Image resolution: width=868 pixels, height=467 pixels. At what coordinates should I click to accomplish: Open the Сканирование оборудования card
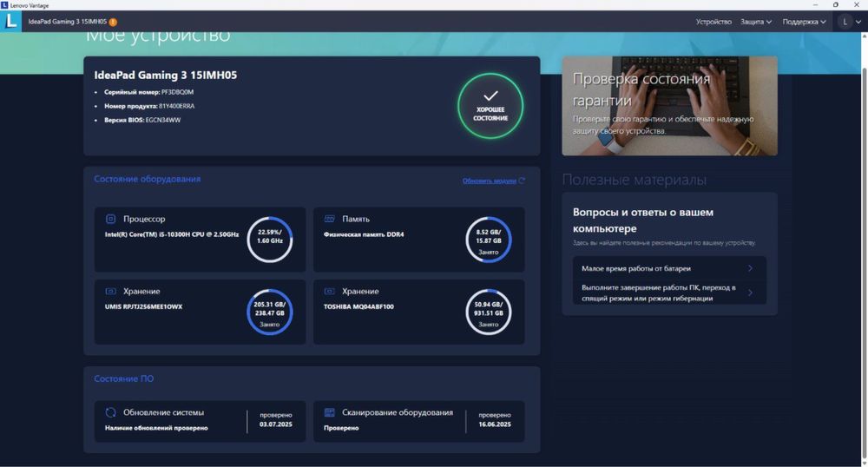(x=419, y=421)
